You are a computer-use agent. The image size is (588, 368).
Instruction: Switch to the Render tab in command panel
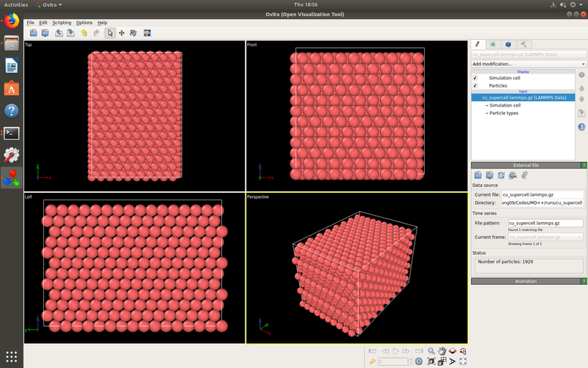pyautogui.click(x=492, y=44)
